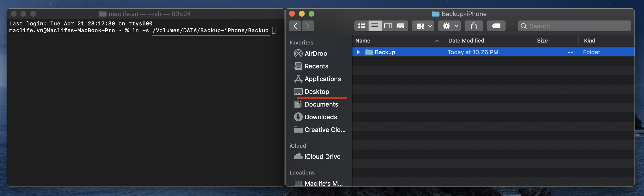Image resolution: width=644 pixels, height=196 pixels.
Task: Switch to gallery view in Finder
Action: click(x=401, y=26)
